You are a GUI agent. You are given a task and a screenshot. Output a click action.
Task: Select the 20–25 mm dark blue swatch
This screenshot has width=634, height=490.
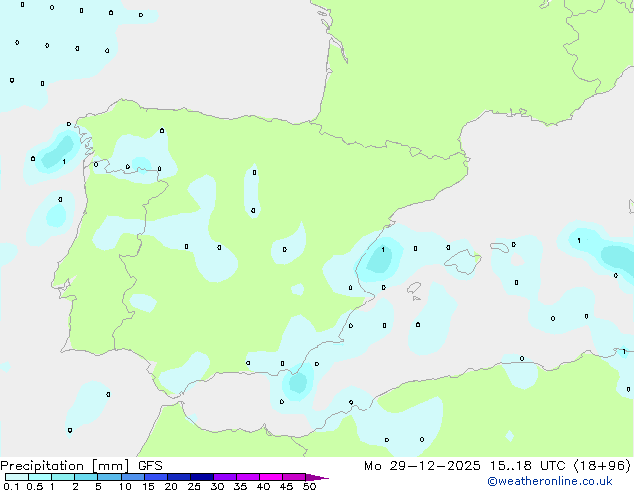tap(178, 477)
